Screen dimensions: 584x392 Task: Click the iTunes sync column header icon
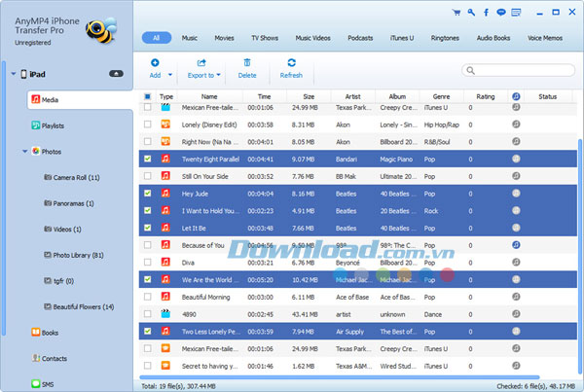tap(516, 96)
